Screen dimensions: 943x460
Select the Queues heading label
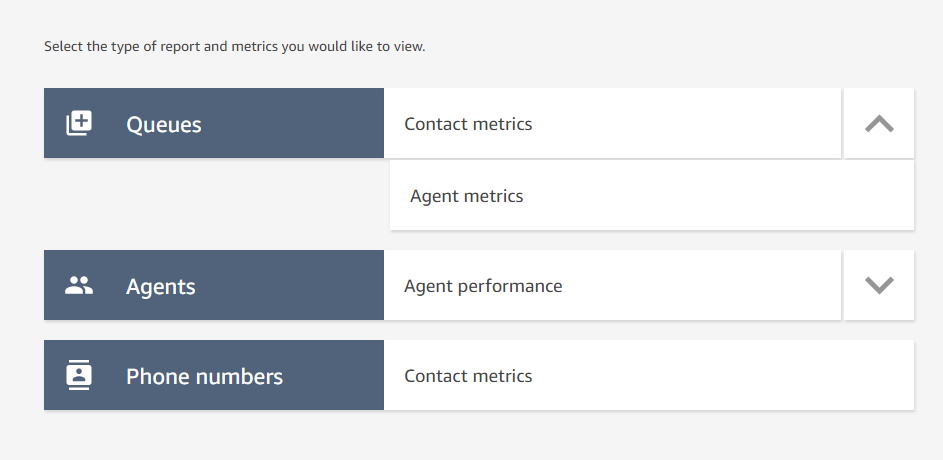(x=164, y=124)
